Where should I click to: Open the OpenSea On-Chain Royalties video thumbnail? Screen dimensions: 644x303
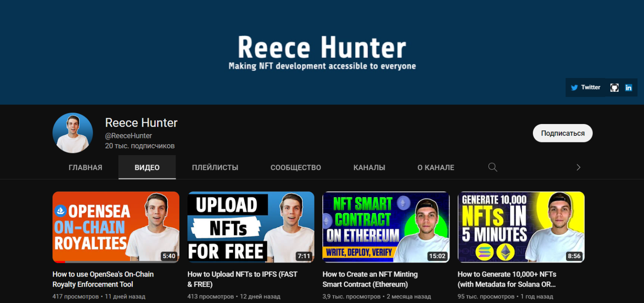pos(116,227)
